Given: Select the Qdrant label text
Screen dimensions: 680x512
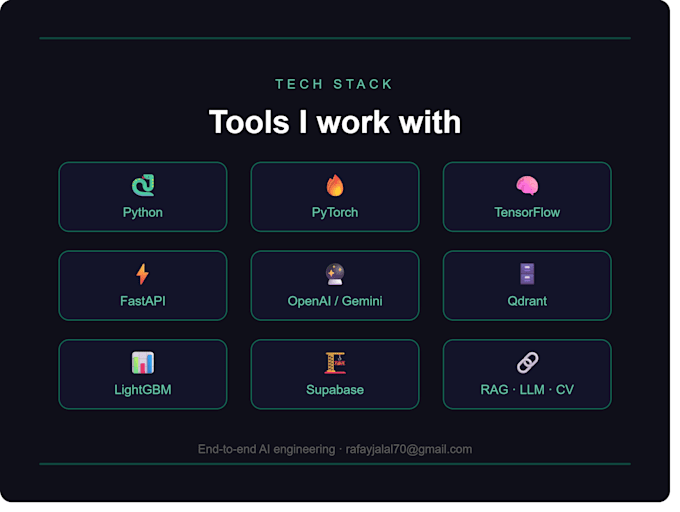Looking at the screenshot, I should tap(527, 301).
